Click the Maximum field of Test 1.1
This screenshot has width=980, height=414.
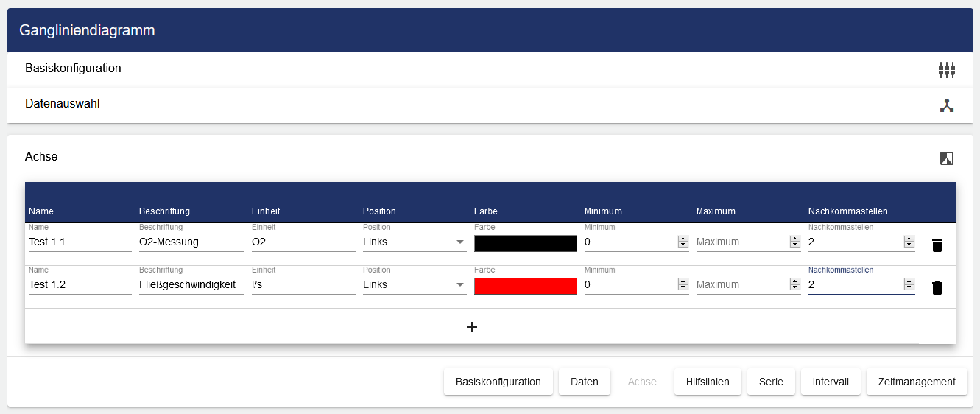(741, 242)
